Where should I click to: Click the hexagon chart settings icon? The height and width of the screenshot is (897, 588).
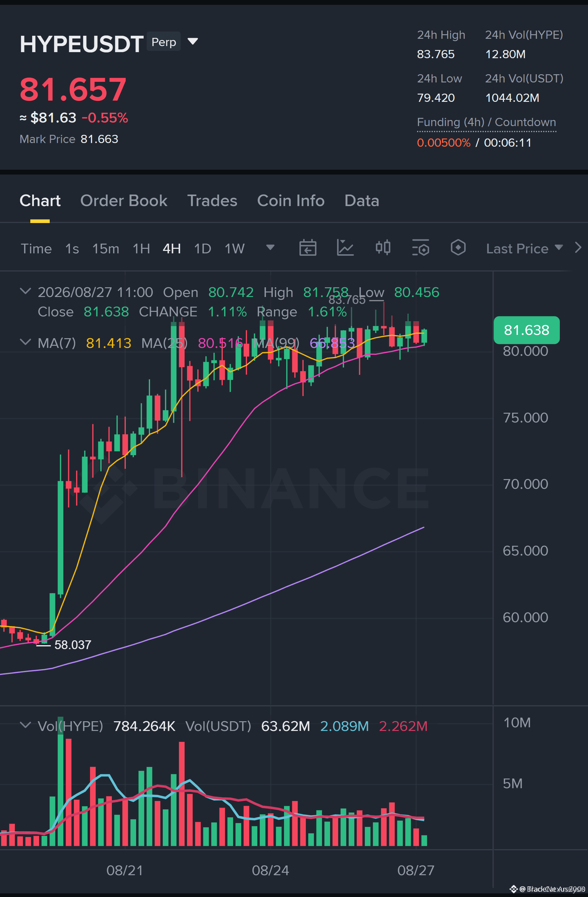(458, 248)
